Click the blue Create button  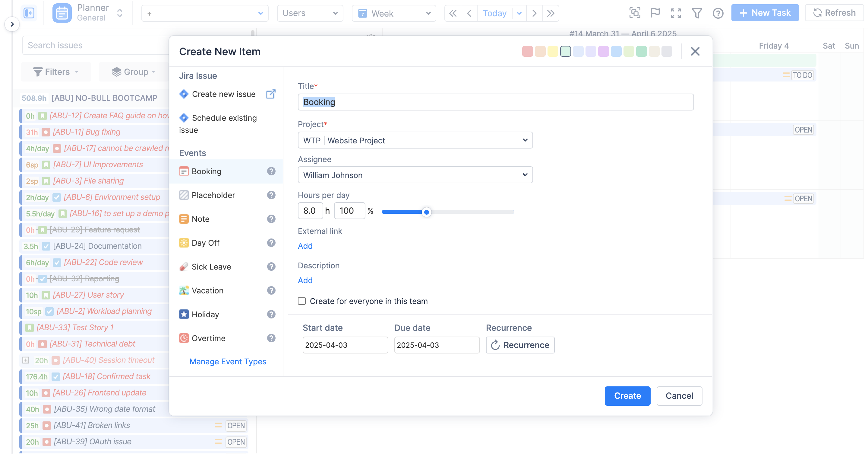[x=627, y=396]
